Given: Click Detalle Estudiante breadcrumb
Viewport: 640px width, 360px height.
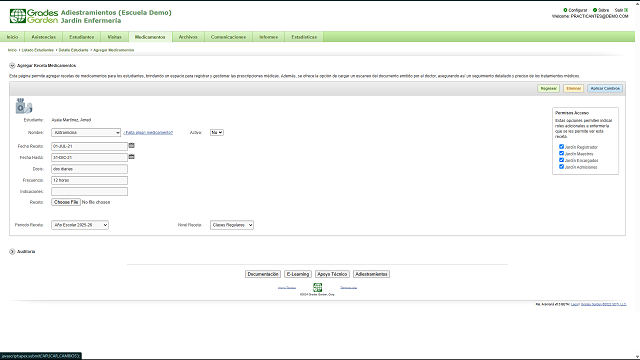Looking at the screenshot, I should tap(73, 50).
